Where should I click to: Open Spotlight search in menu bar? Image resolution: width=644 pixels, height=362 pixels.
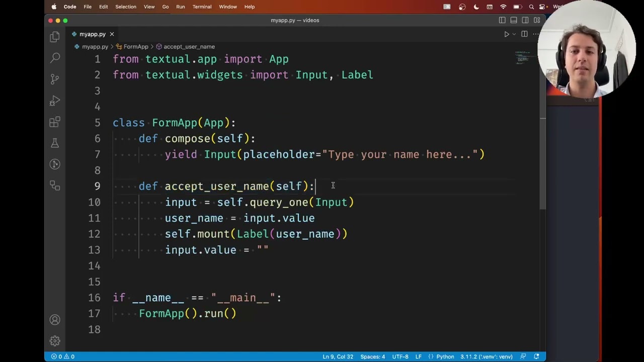pos(531,7)
